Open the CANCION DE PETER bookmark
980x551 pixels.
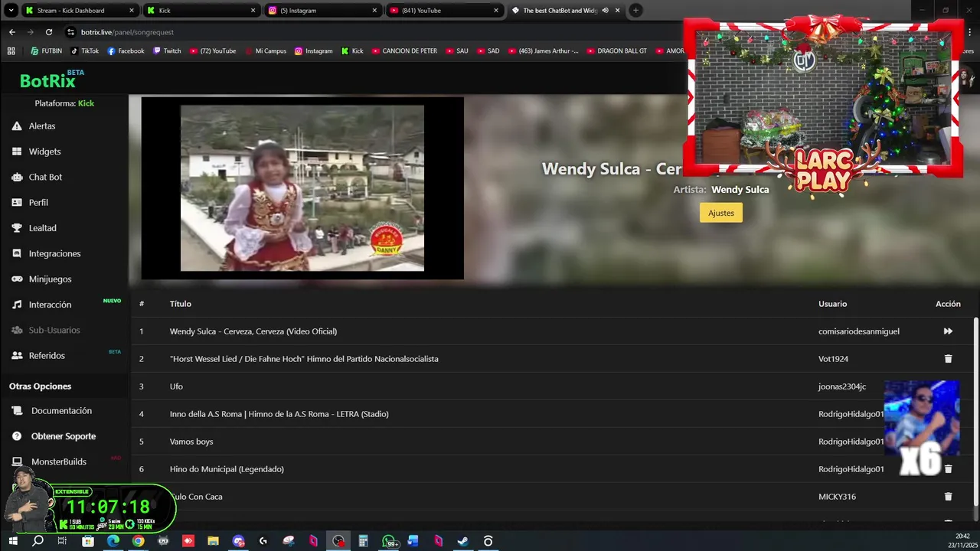pos(404,51)
